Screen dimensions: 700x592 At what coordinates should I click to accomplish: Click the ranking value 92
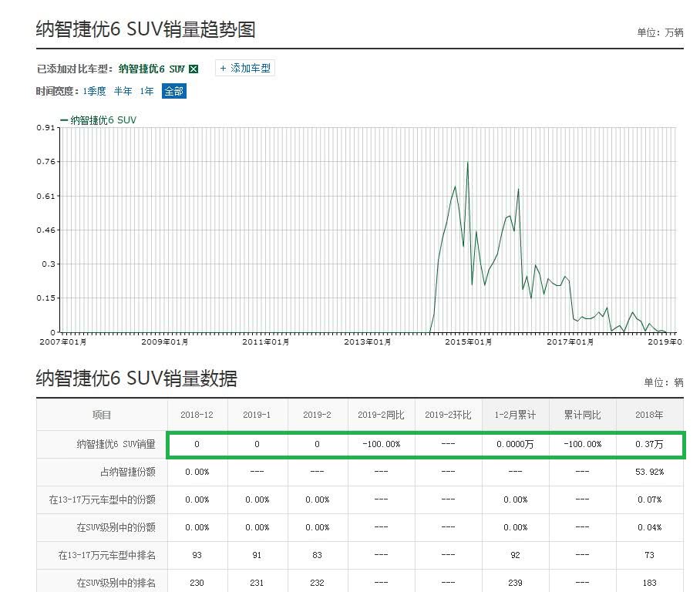515,555
